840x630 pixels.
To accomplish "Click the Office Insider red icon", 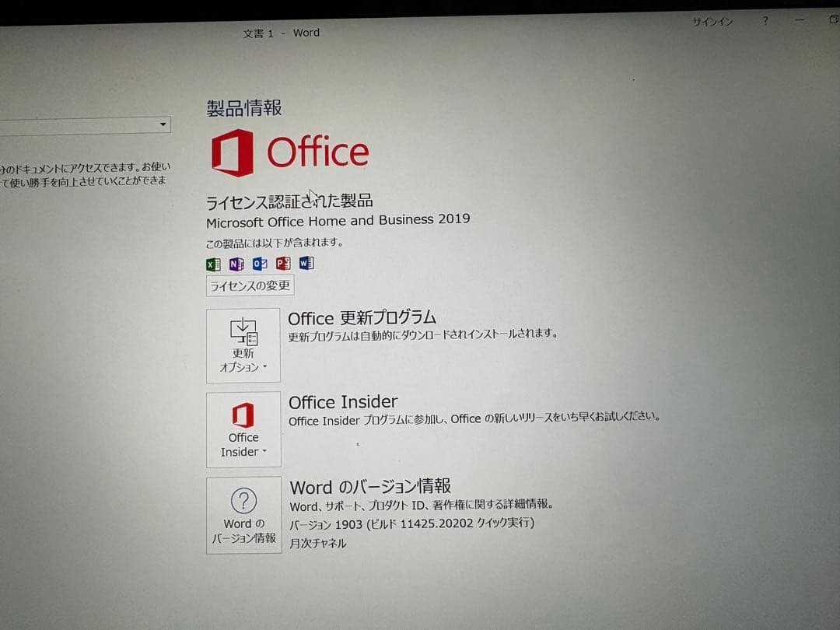I will click(243, 416).
